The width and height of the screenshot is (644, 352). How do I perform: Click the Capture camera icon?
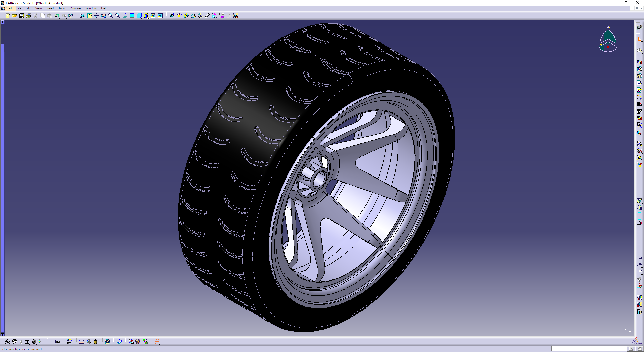click(58, 341)
